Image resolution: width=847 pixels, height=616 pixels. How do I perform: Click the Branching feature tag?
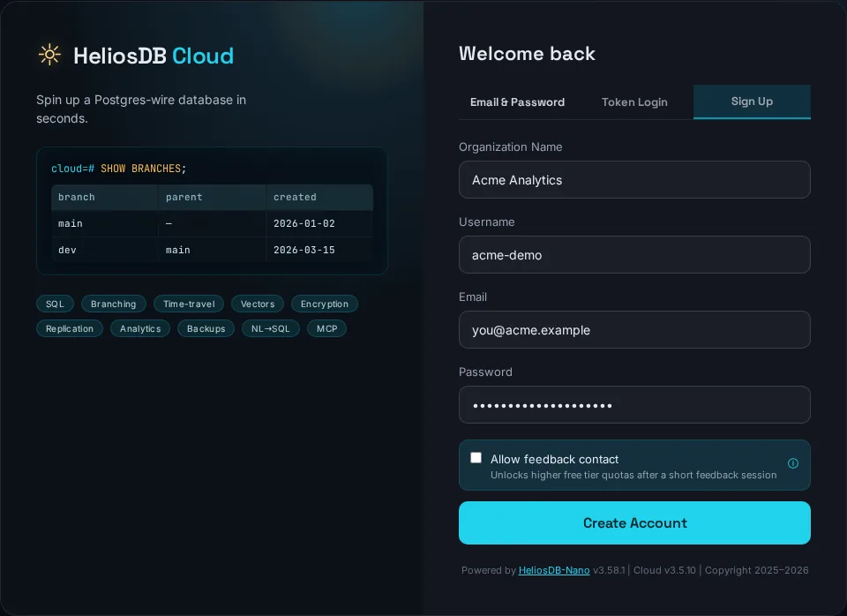pos(114,304)
